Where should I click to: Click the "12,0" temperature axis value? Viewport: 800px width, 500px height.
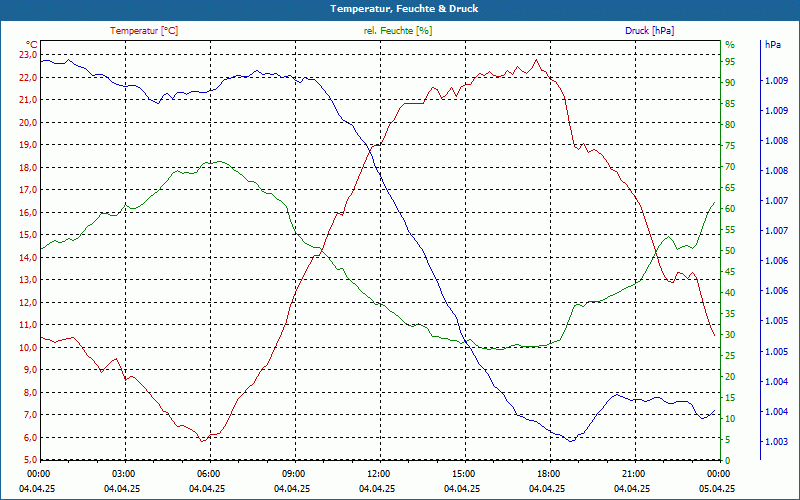coord(29,303)
